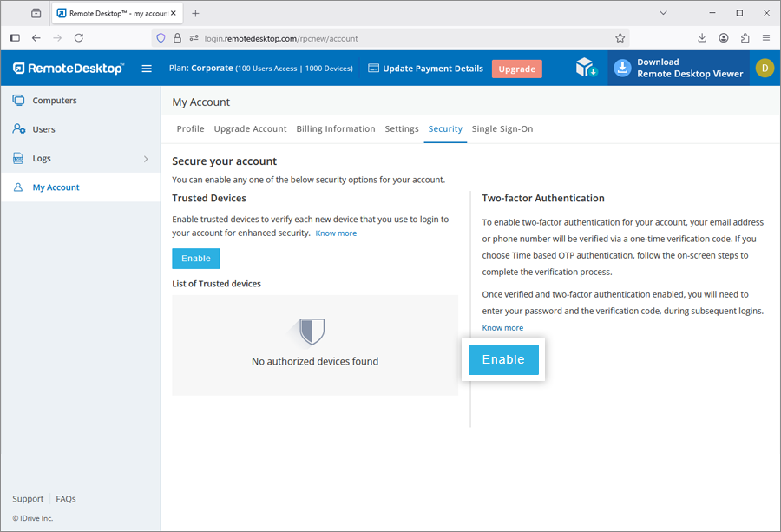Open the list all tabs dropdown
The width and height of the screenshot is (781, 532).
pos(663,13)
